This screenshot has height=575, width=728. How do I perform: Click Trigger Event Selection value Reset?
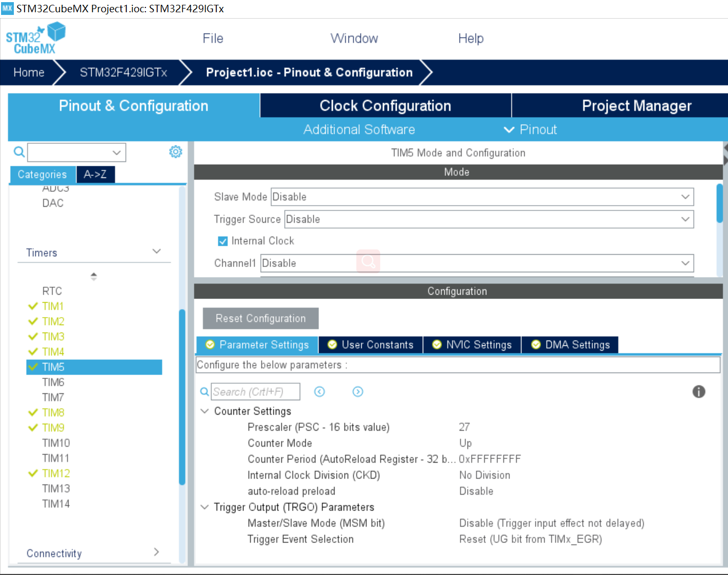[x=530, y=539]
